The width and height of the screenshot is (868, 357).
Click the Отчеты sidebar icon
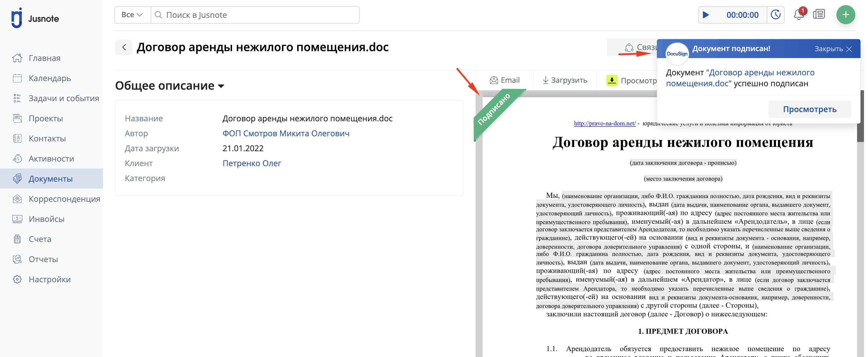pos(17,259)
